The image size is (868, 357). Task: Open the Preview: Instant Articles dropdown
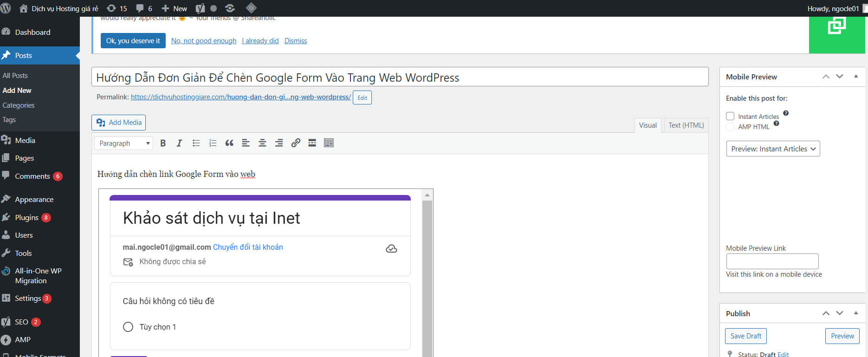773,149
